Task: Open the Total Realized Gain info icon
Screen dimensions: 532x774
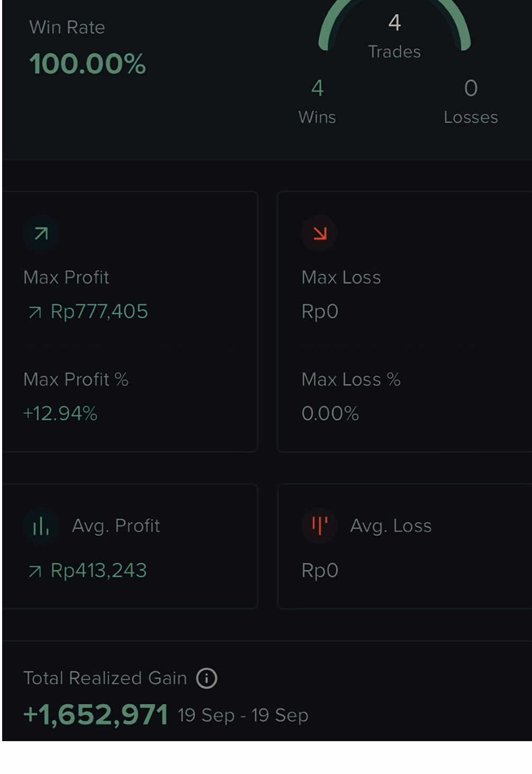Action: coord(206,678)
